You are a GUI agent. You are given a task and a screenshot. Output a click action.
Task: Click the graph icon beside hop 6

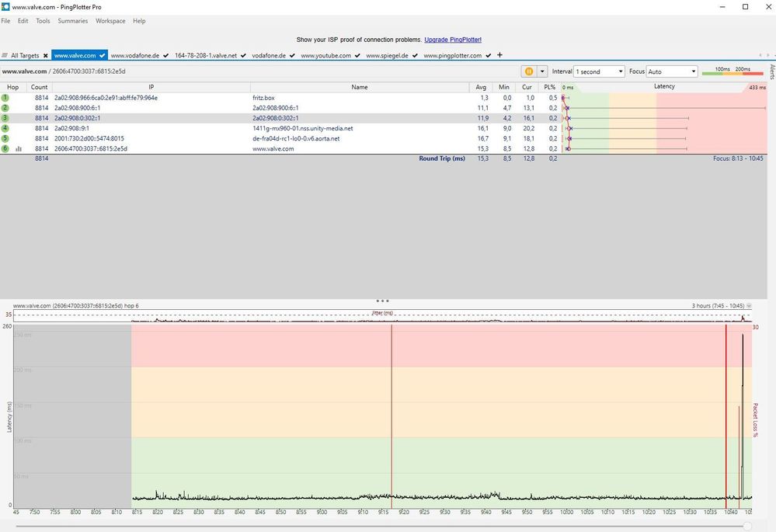(x=19, y=148)
